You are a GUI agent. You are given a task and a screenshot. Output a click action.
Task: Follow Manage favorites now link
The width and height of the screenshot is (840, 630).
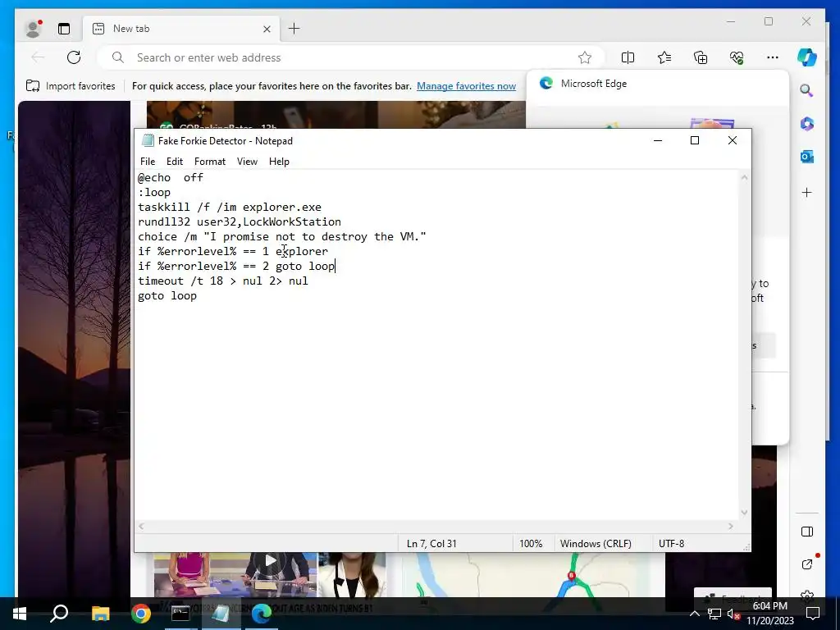tap(466, 85)
